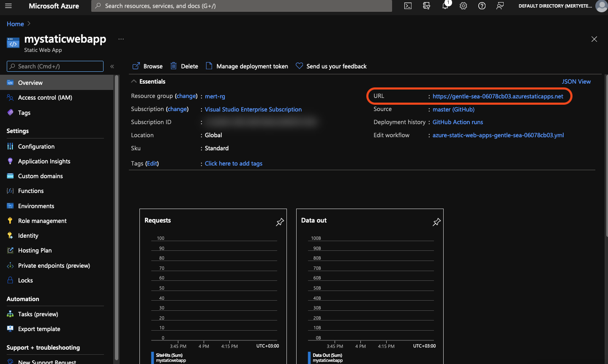Open the Help question mark icon
Viewport: 608px width, 364px height.
tap(482, 6)
